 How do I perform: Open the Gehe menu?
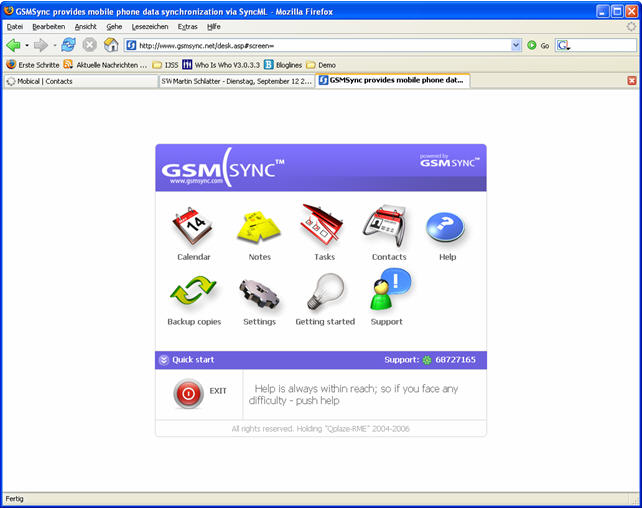tap(114, 27)
